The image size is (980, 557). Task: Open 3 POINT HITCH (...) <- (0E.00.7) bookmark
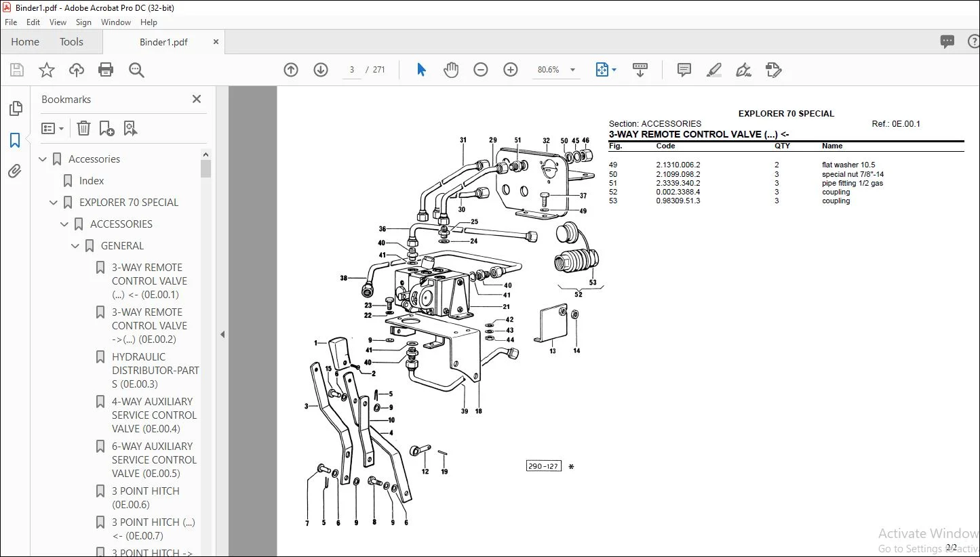point(153,529)
